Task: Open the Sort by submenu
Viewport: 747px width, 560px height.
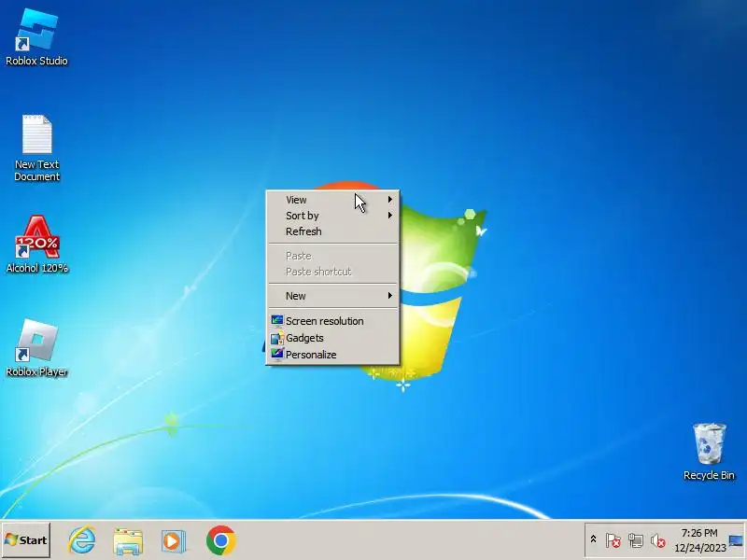Action: point(332,216)
